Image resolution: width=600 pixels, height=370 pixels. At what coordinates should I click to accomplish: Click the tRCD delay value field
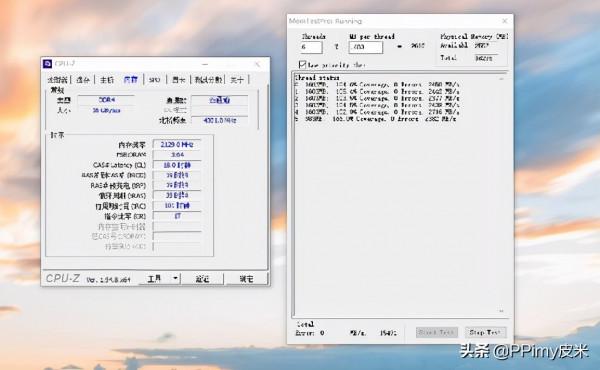(177, 175)
